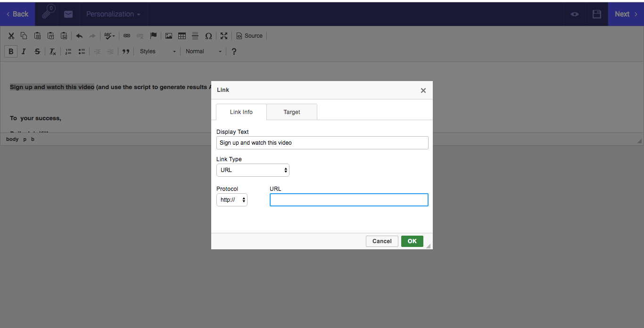Screen dimensions: 644x328
Task: Open the Link Type dropdown
Action: (x=253, y=170)
